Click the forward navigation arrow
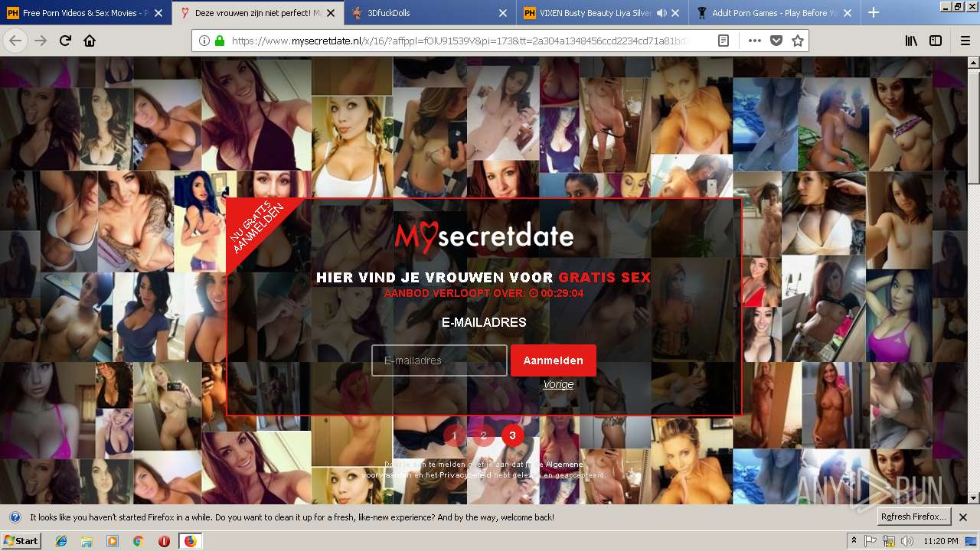The height and width of the screenshot is (551, 980). click(x=41, y=41)
